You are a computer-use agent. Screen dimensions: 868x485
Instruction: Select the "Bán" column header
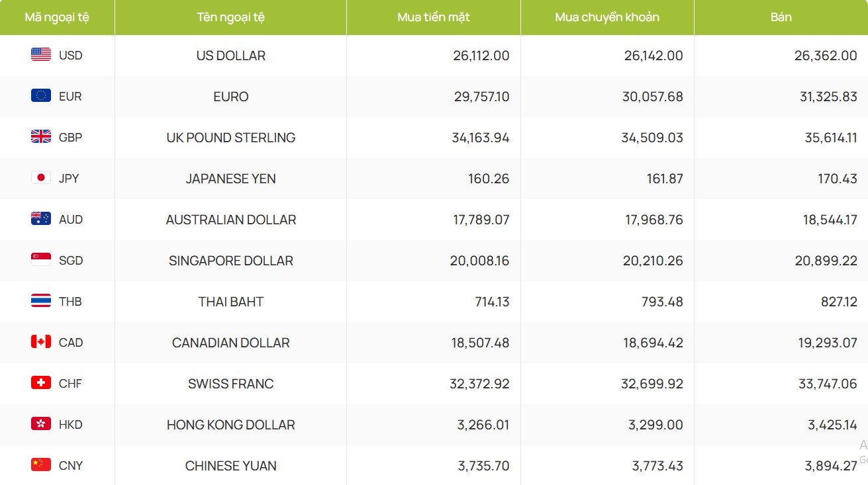point(781,17)
